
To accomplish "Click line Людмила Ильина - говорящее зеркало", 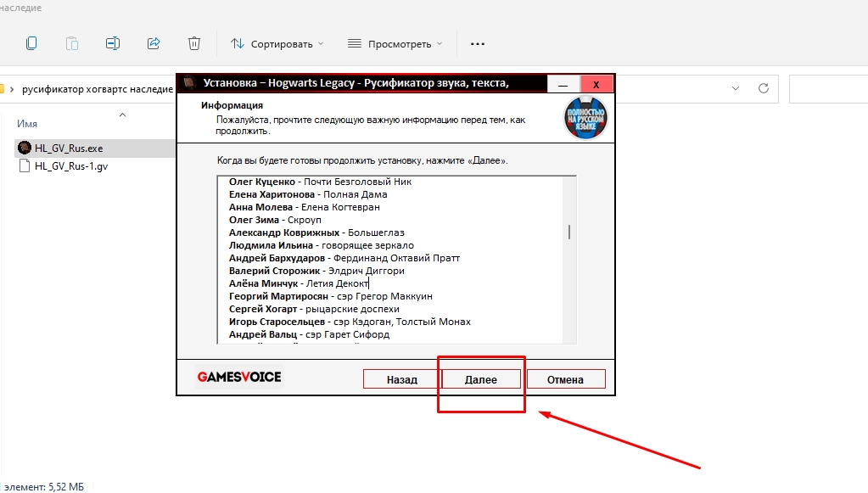I will pyautogui.click(x=321, y=245).
